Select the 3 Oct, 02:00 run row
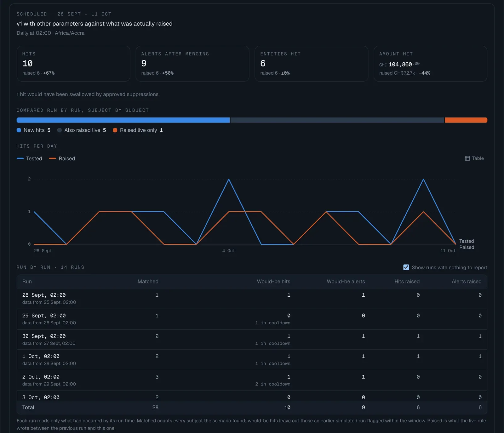 click(x=252, y=396)
